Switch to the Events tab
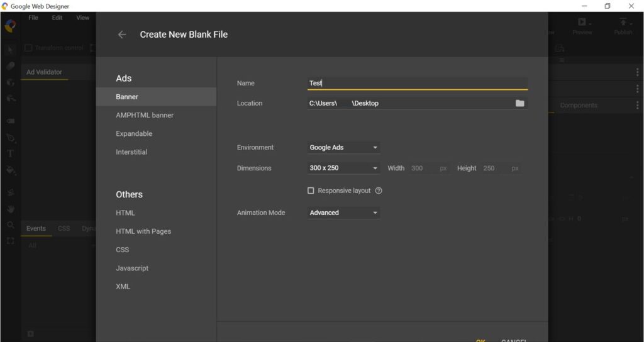Screen dimensions: 644x342 click(x=36, y=229)
